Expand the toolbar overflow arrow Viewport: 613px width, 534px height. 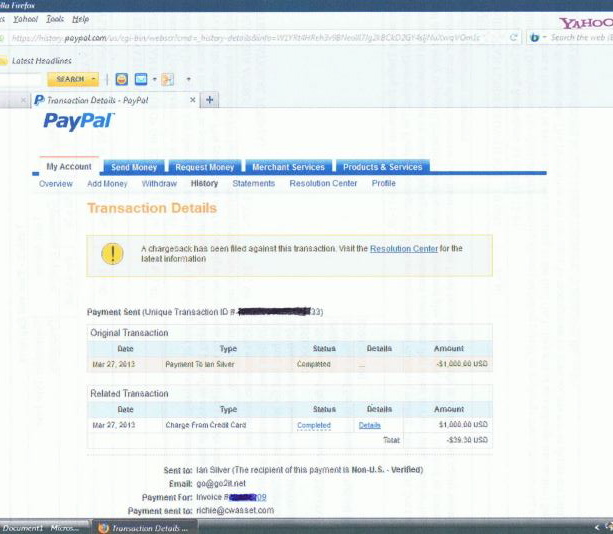tap(188, 79)
